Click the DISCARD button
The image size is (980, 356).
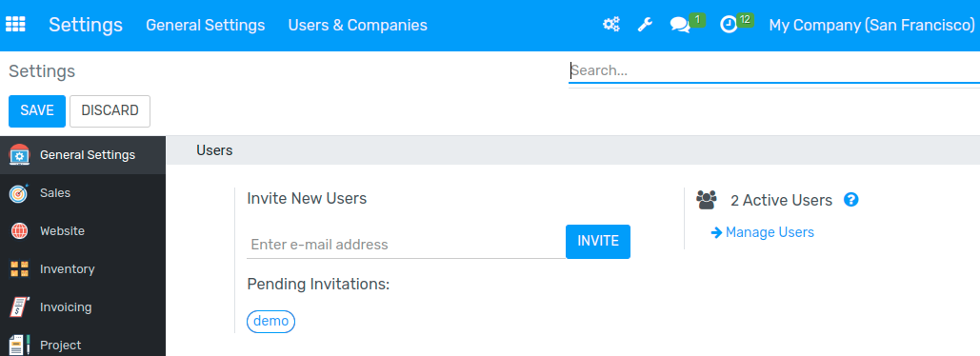tap(110, 111)
